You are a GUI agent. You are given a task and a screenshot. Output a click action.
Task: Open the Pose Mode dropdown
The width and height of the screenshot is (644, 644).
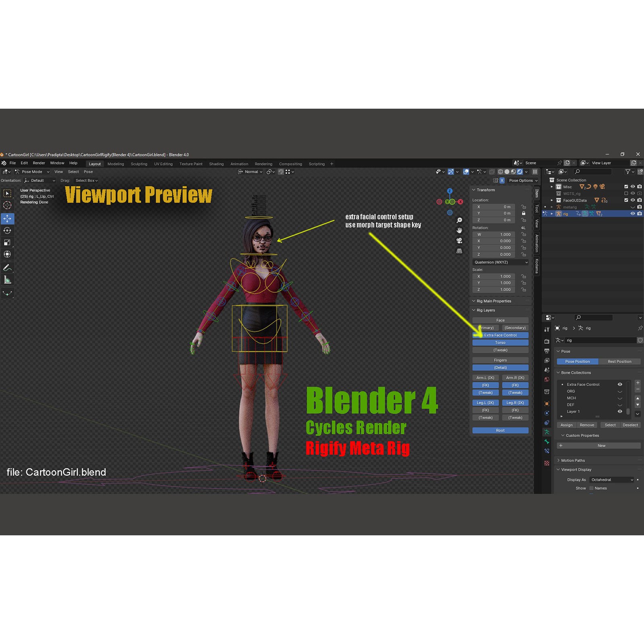(32, 172)
